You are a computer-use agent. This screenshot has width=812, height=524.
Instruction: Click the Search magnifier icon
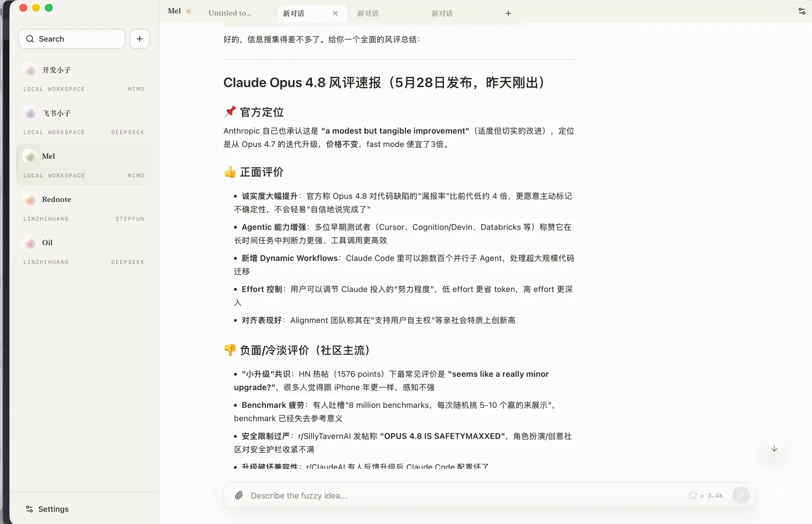[x=30, y=39]
